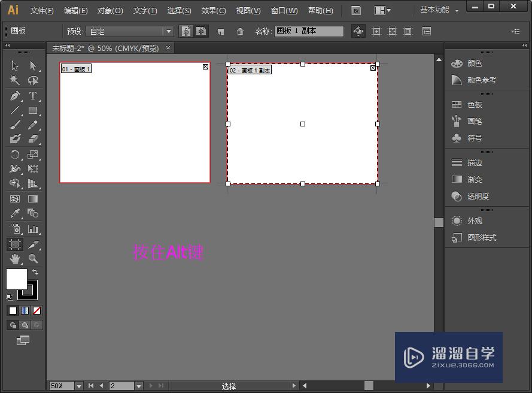Screen dimensions: 532x393
Task: Select the Direct Selection tool
Action: (x=33, y=65)
